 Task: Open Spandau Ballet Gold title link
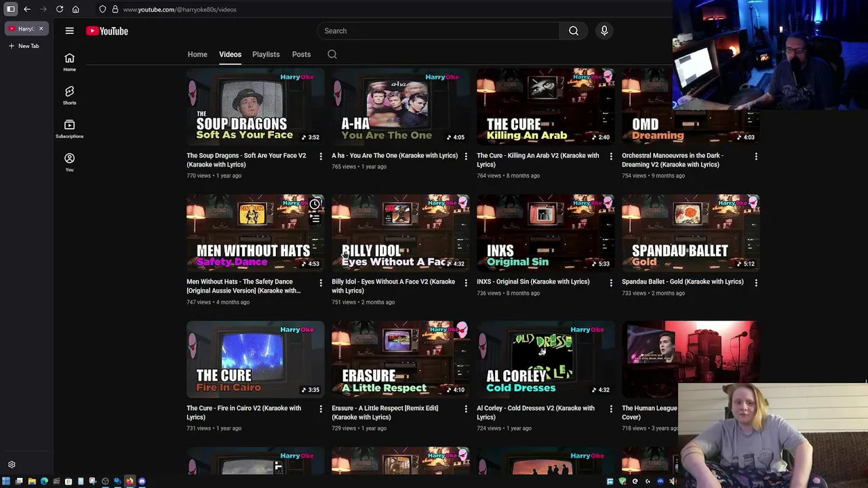tap(683, 281)
